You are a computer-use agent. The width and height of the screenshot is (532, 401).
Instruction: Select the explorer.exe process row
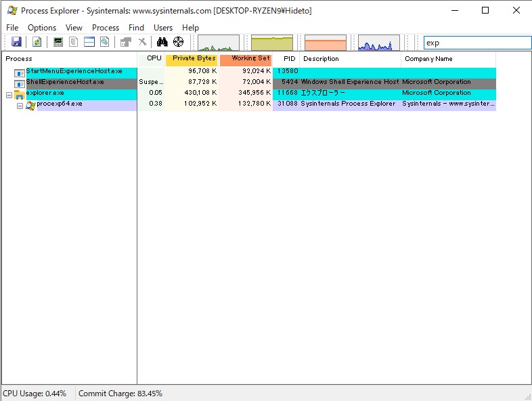click(x=248, y=94)
